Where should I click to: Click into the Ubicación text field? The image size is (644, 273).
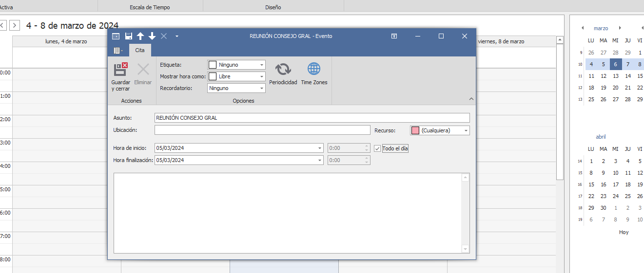pyautogui.click(x=262, y=130)
